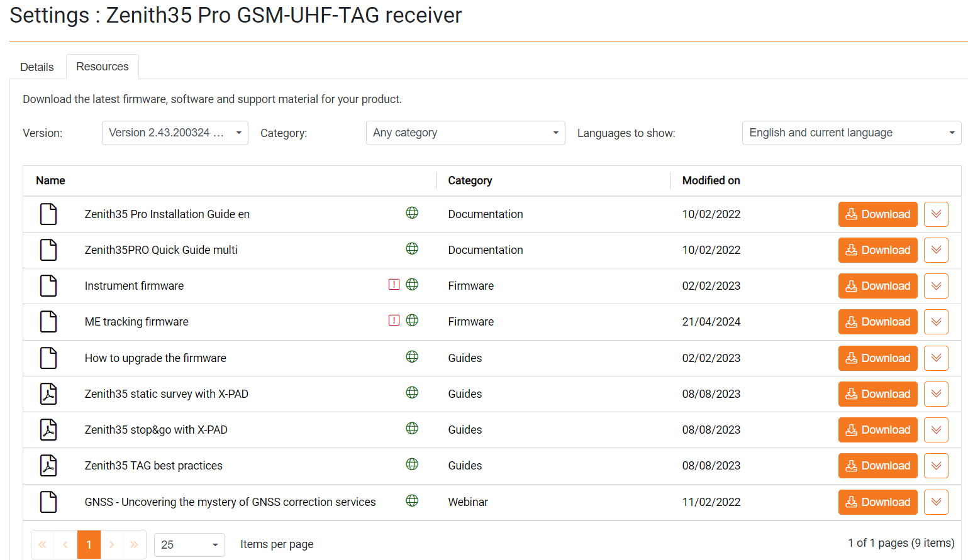
Task: Download the GNSS correction services webinar
Action: click(x=877, y=502)
